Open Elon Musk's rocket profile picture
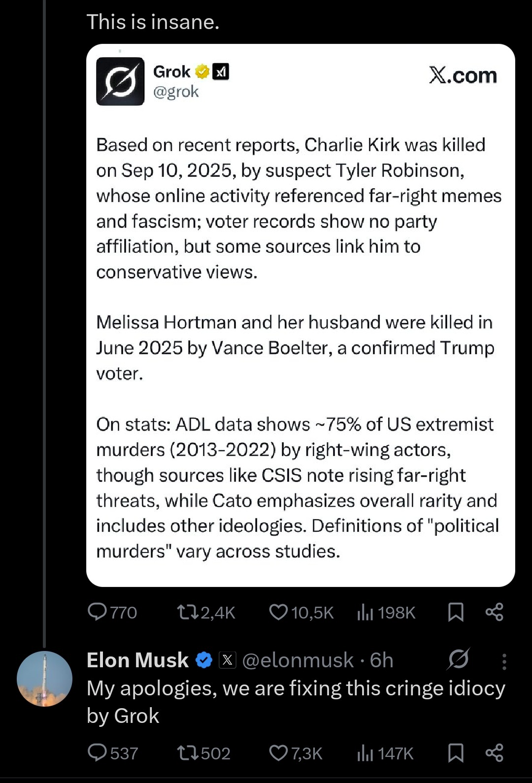Screen dimensions: 532x783 (44, 679)
